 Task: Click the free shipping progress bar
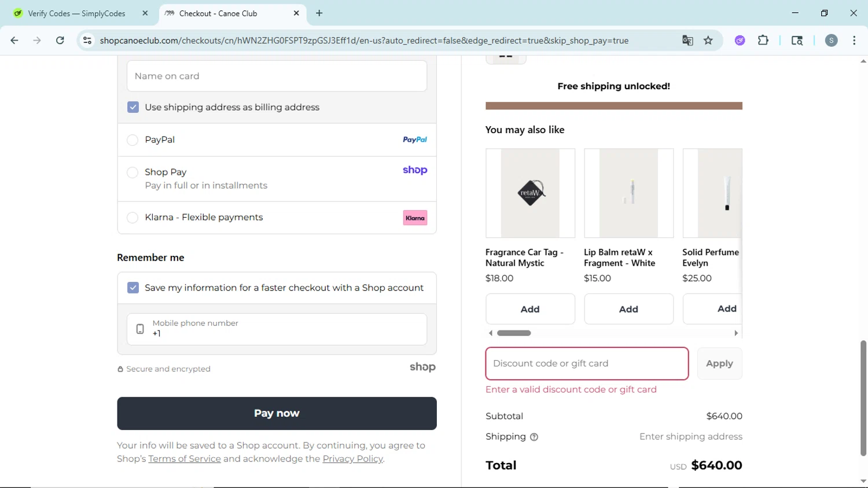point(614,106)
